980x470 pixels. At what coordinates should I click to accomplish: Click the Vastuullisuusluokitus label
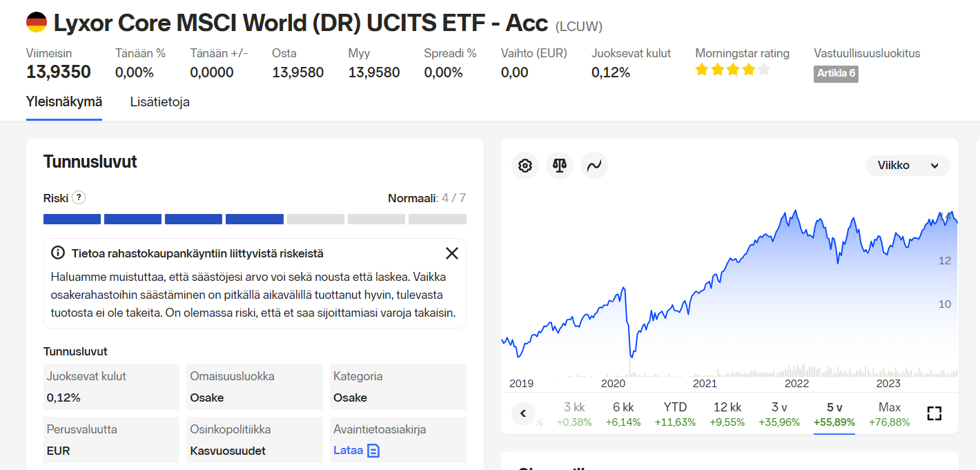pos(867,53)
